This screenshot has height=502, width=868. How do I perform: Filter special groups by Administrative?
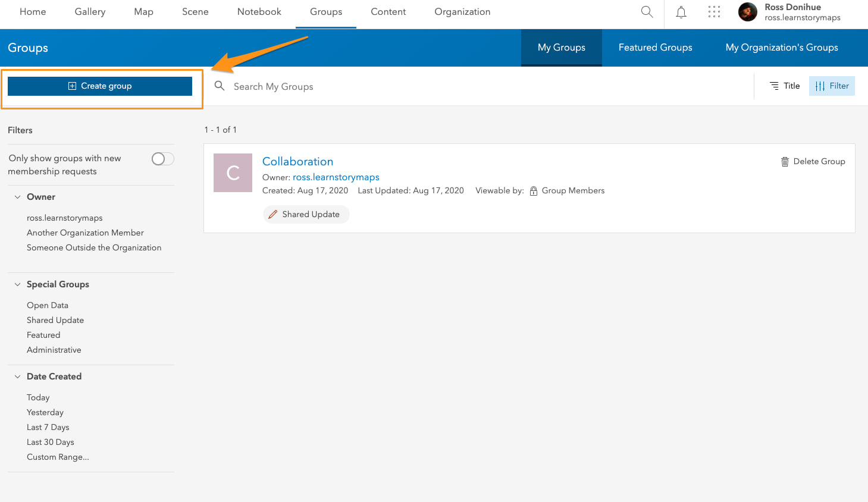(x=54, y=350)
